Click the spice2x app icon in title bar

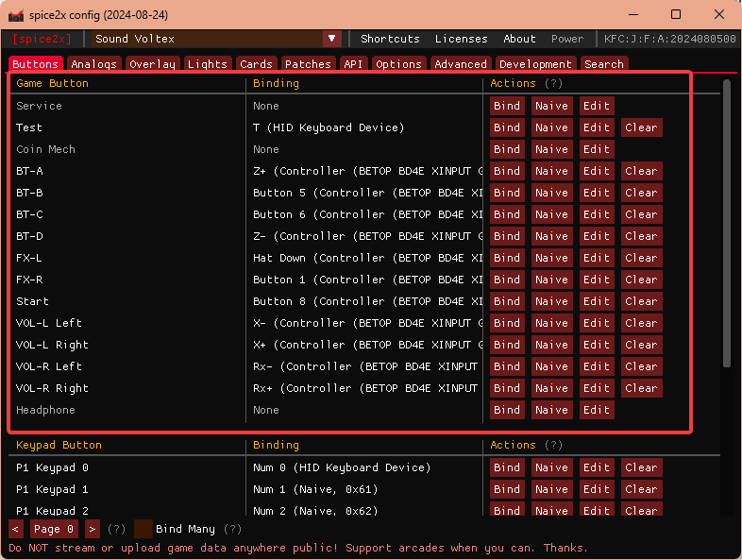pos(16,14)
